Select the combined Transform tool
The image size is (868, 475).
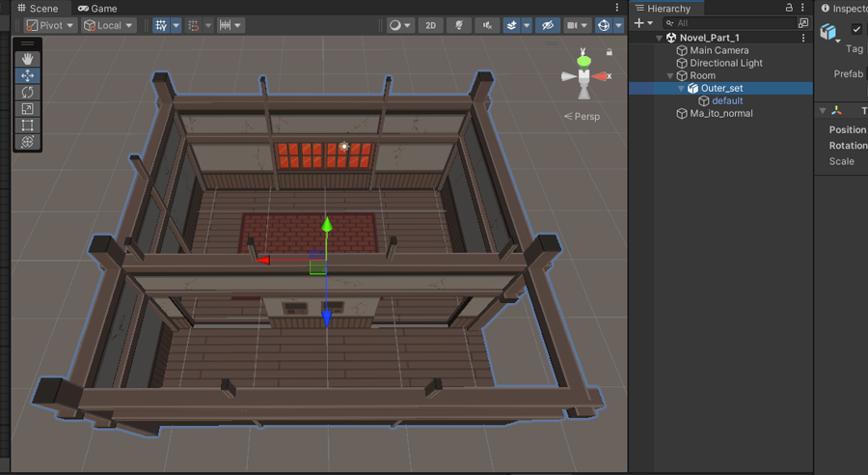point(27,142)
